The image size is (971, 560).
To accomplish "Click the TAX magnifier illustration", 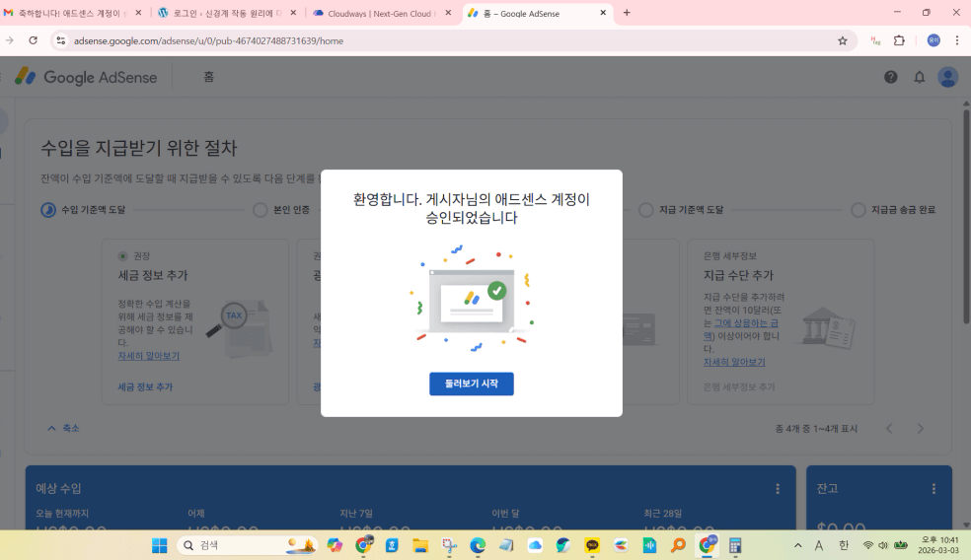I will (x=240, y=328).
